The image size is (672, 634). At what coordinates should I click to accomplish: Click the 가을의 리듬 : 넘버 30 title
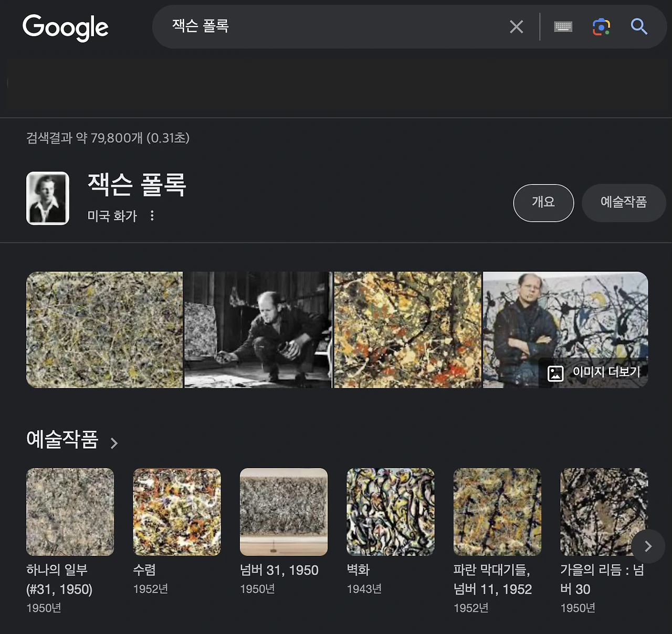602,579
